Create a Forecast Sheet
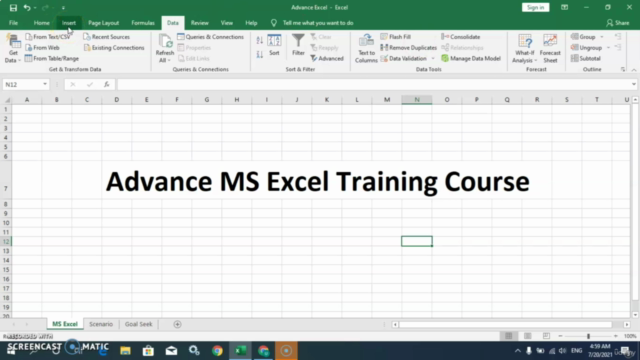Viewport: 640px width, 360px height. click(550, 49)
